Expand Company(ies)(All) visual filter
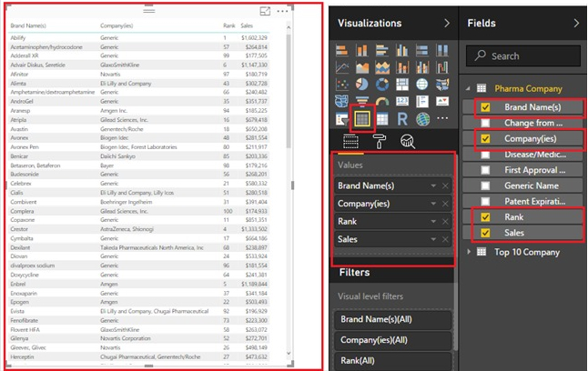The height and width of the screenshot is (371, 588). (392, 340)
